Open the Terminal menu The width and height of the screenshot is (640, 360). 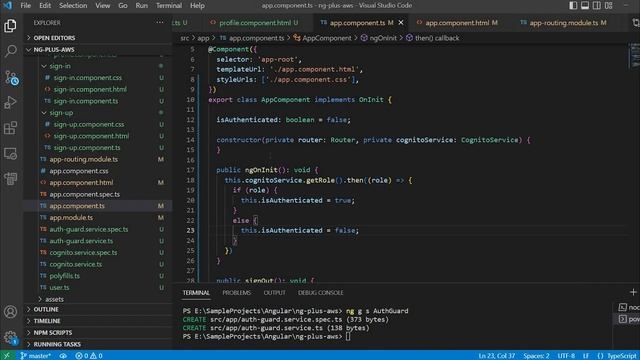pos(169,5)
